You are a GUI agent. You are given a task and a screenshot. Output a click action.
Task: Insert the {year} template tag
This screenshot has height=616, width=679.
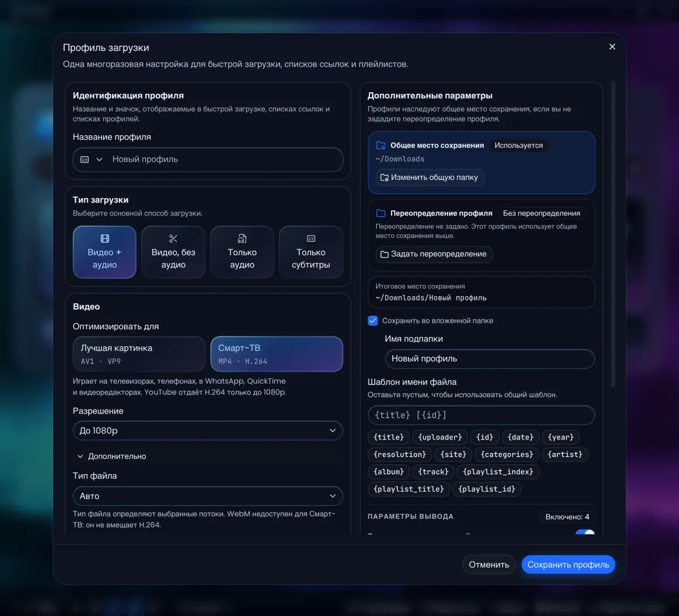pyautogui.click(x=561, y=437)
